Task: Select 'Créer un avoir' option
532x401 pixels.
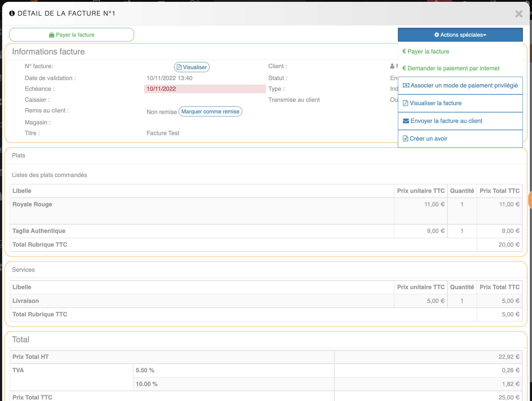Action: click(428, 139)
